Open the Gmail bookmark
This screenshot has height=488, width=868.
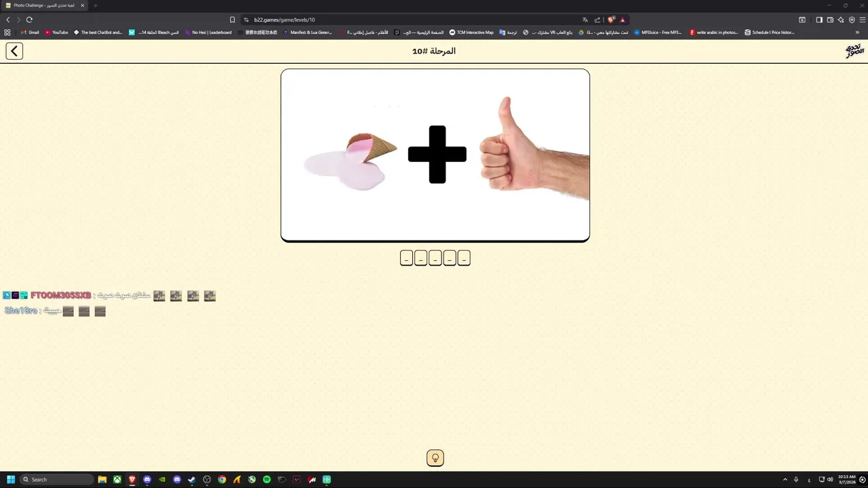click(30, 33)
